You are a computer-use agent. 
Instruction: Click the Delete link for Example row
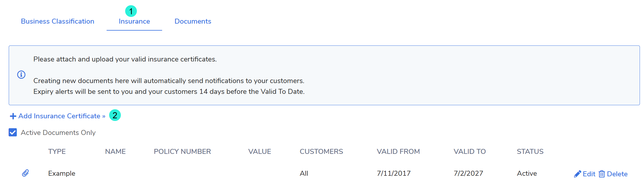point(617,174)
